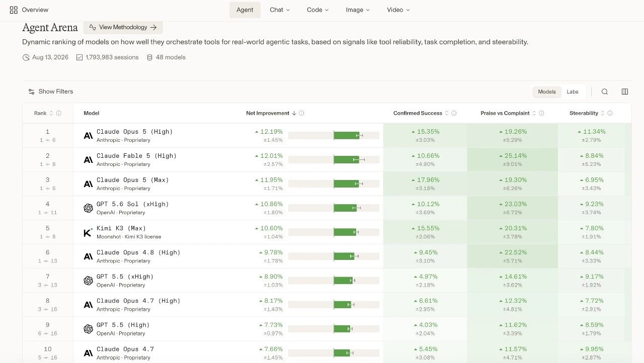Click the Net Improvement info icon

[x=301, y=114]
